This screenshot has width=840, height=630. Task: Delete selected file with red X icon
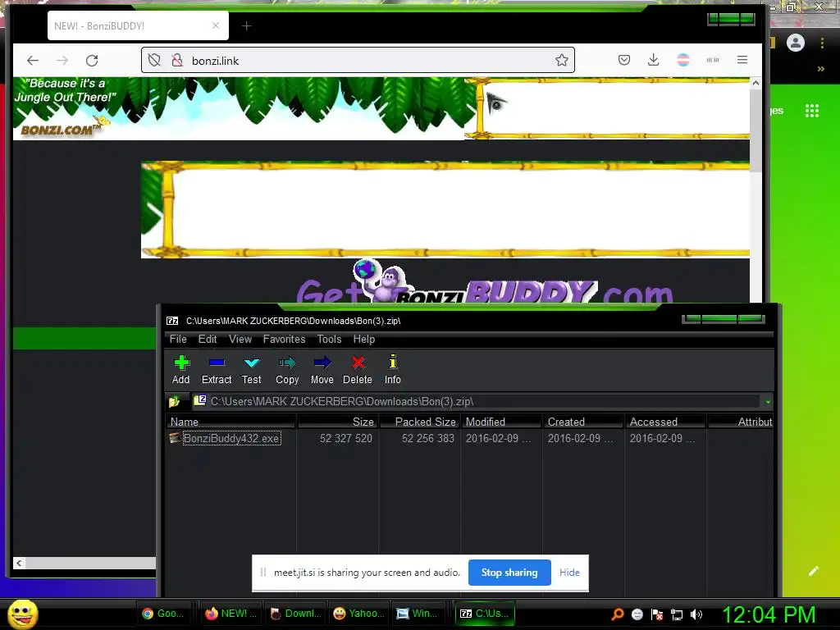click(358, 370)
